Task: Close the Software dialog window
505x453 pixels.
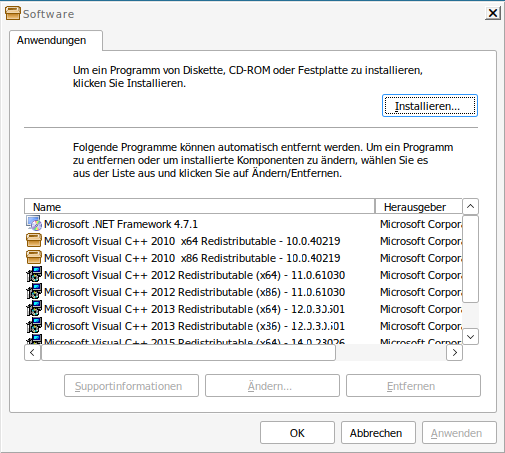Action: [x=493, y=13]
